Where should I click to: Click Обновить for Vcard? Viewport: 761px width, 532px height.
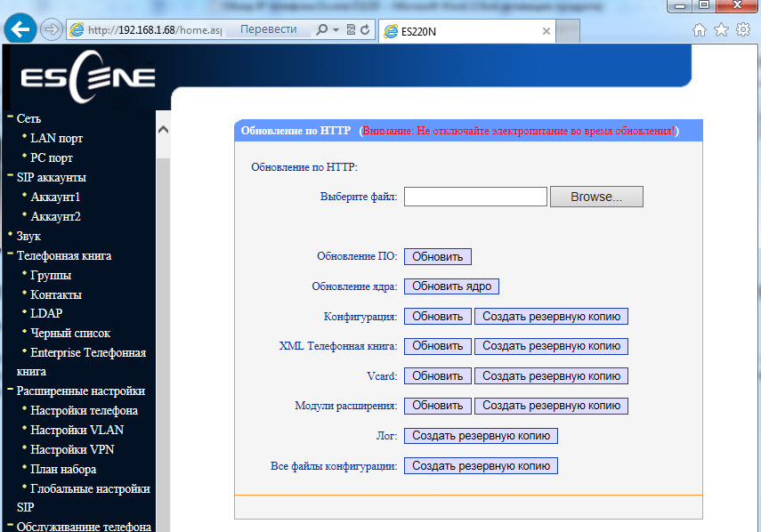pos(438,375)
